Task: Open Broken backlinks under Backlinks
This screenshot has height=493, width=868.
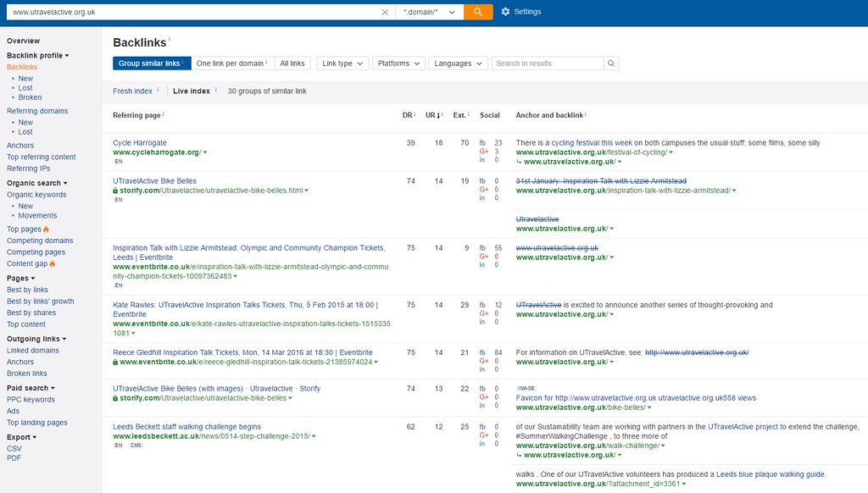Action: click(x=30, y=97)
